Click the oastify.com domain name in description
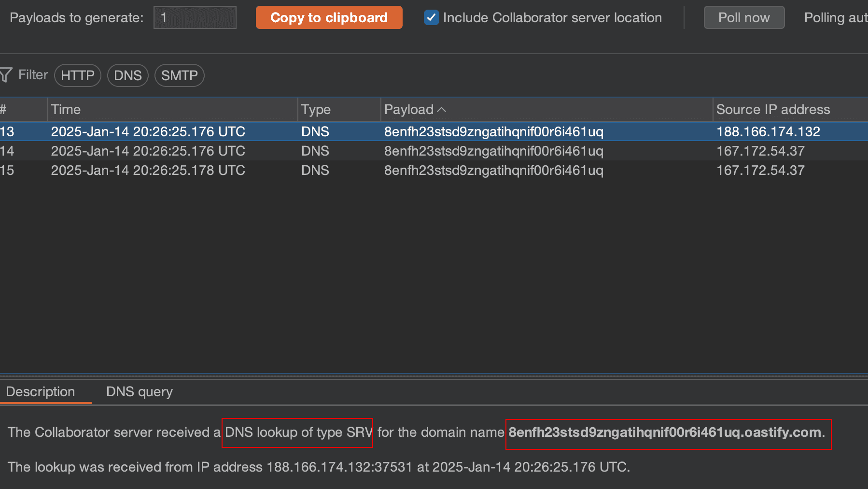868x489 pixels. coord(664,432)
